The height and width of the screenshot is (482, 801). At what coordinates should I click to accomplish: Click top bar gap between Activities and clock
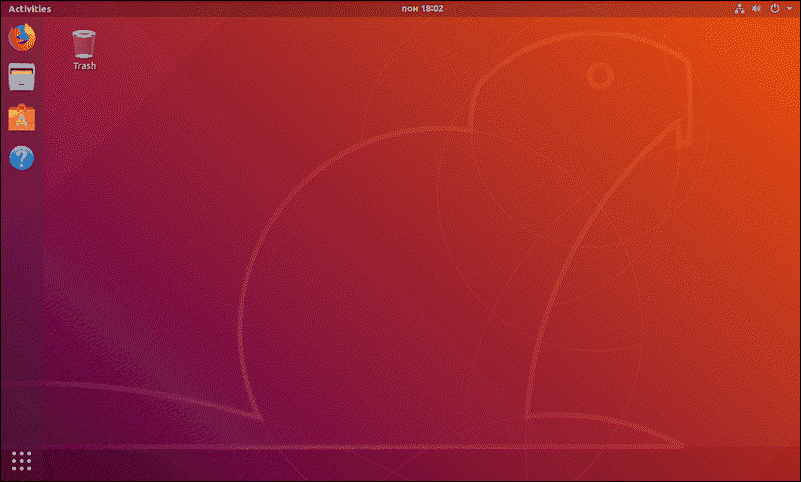tap(220, 8)
